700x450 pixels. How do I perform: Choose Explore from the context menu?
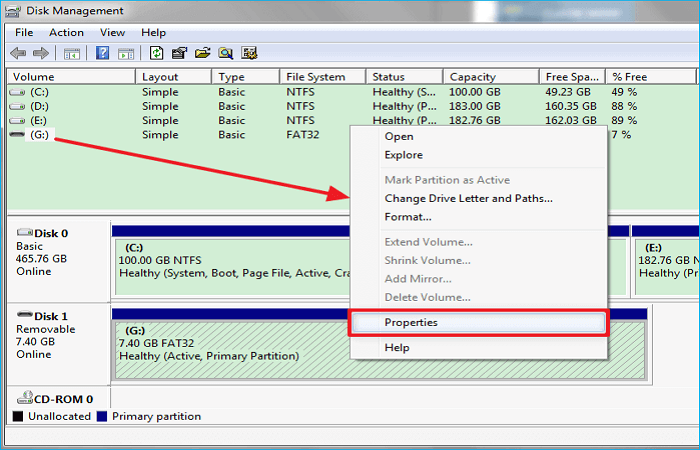click(x=403, y=155)
